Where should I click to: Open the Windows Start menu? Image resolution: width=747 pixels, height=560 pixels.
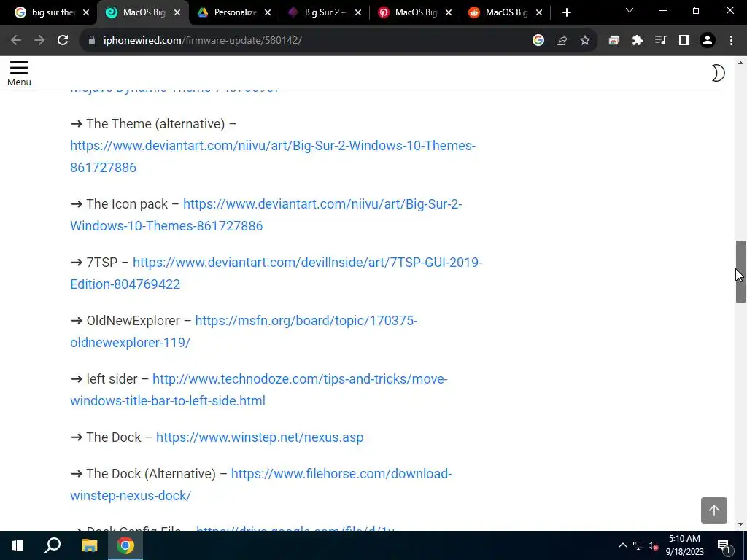[18, 545]
